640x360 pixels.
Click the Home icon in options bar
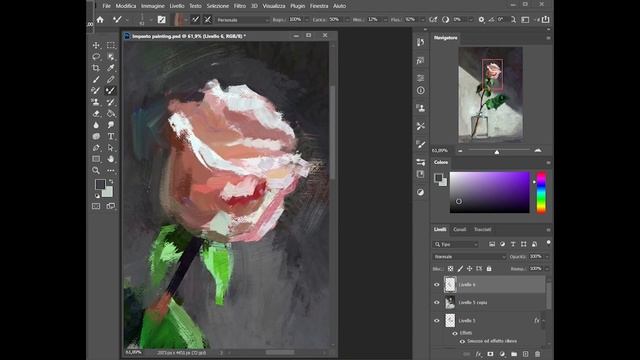100,20
